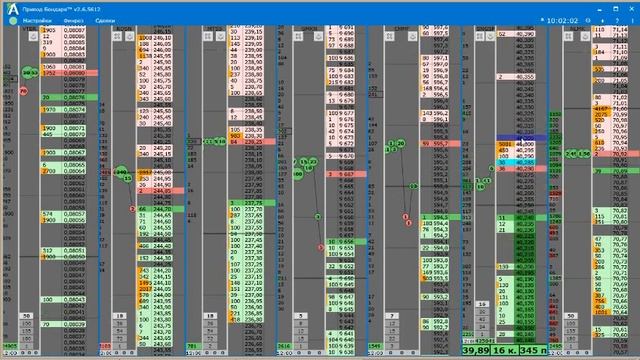The height and width of the screenshot is (360, 640).
Task: Click grid icon in the 9 6xx price panel
Action: click(299, 37)
